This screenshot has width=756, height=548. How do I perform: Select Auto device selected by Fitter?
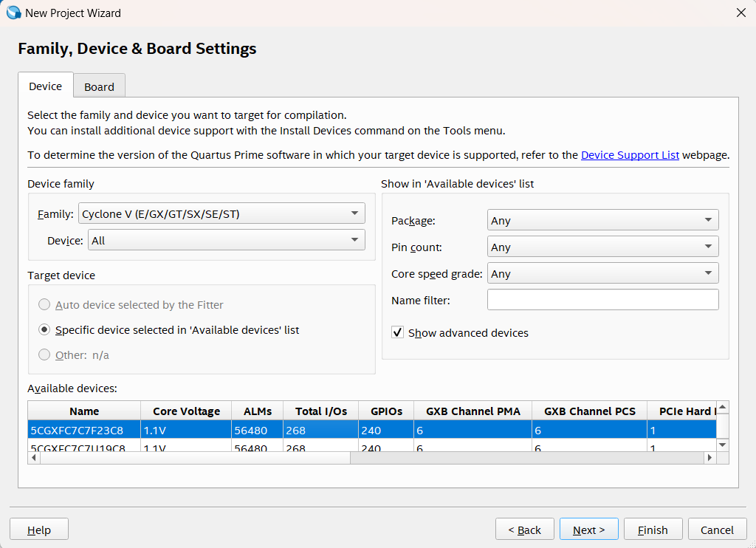coord(45,305)
